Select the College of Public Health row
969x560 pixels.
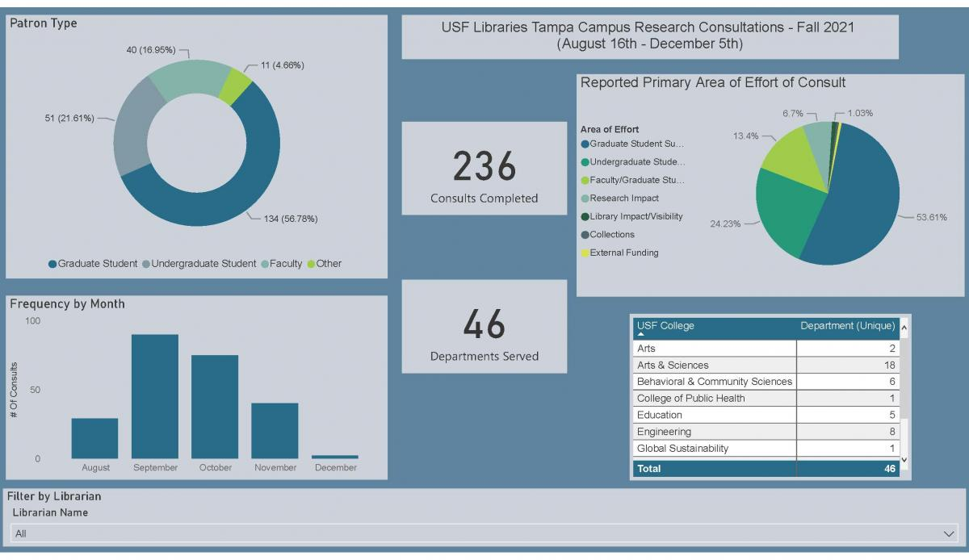click(x=766, y=398)
